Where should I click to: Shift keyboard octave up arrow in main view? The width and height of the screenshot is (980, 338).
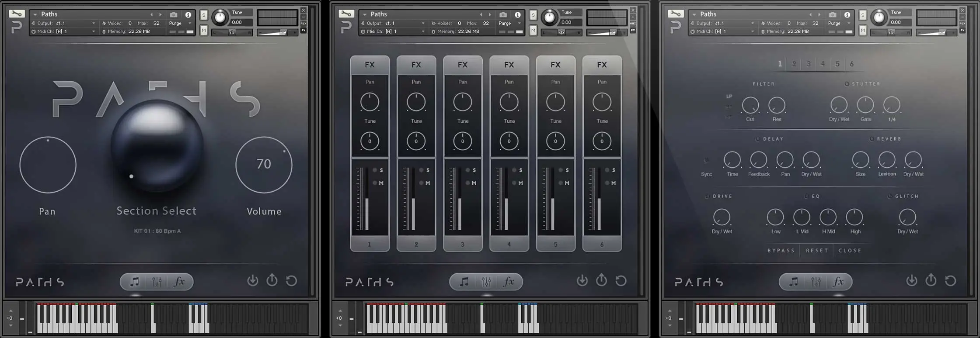[x=10, y=311]
